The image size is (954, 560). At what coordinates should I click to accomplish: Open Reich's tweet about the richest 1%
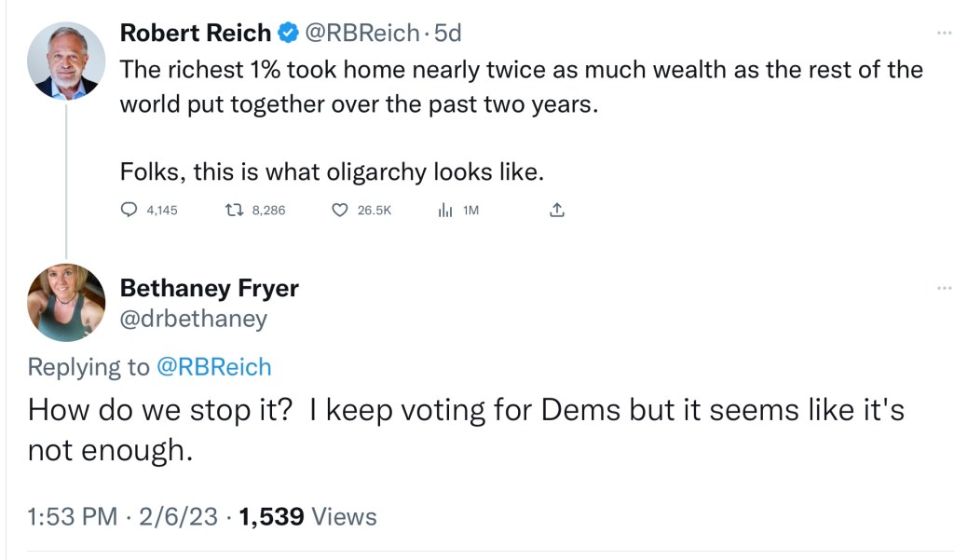coord(521,86)
